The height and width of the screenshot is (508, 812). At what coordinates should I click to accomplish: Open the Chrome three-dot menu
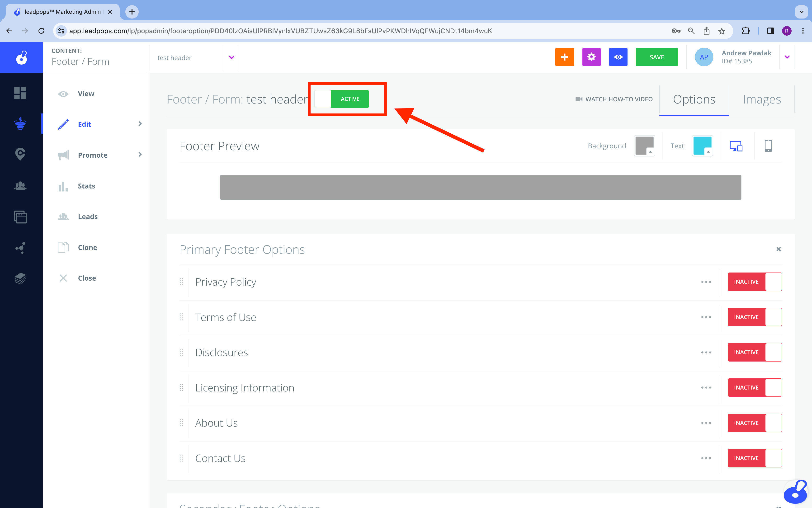click(x=803, y=31)
